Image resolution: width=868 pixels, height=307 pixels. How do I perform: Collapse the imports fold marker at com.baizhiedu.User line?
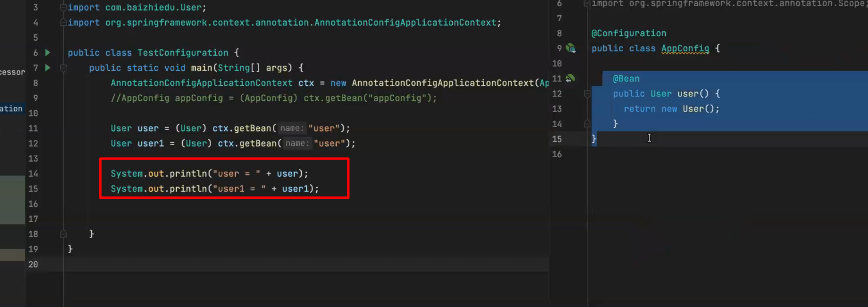pos(63,7)
